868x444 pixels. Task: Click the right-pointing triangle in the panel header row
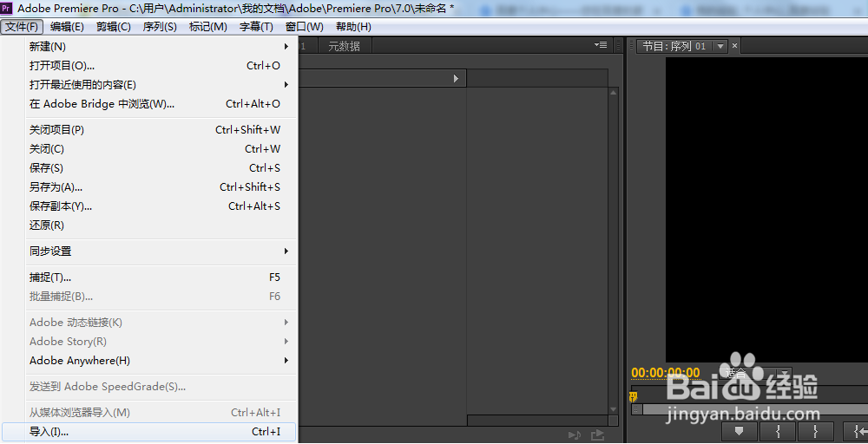tap(457, 79)
